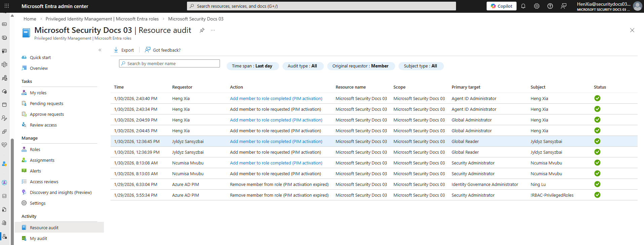Image resolution: width=644 pixels, height=245 pixels.
Task: Open the Audit type filter
Action: click(x=303, y=66)
